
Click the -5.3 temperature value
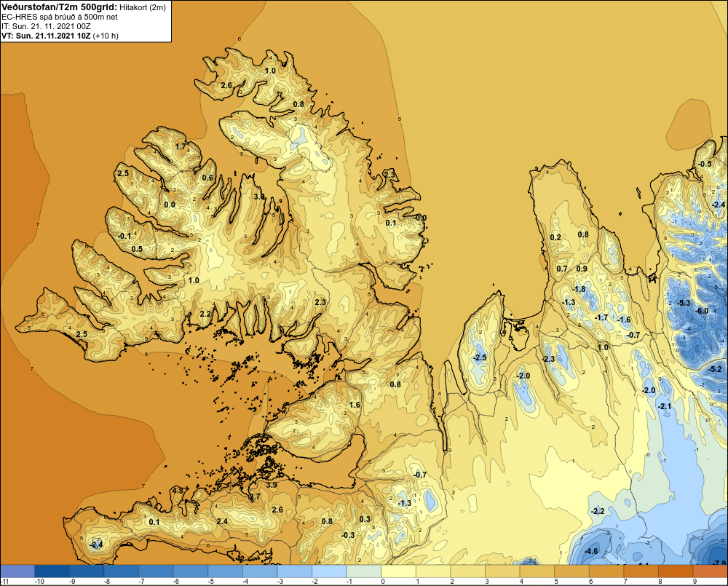[x=684, y=304]
